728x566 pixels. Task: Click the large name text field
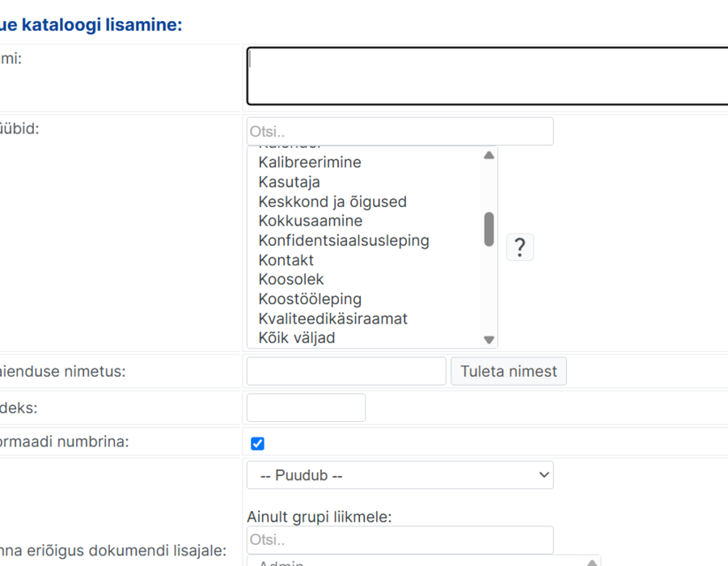click(488, 76)
